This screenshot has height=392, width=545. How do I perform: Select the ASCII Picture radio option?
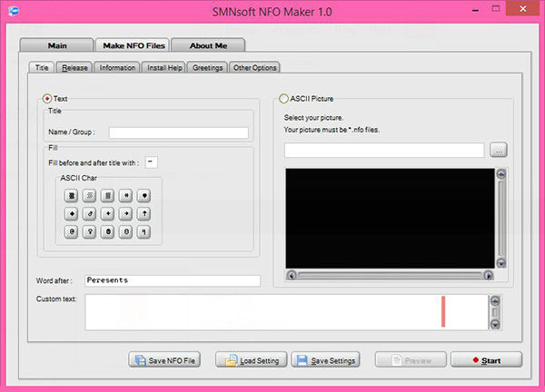click(283, 99)
